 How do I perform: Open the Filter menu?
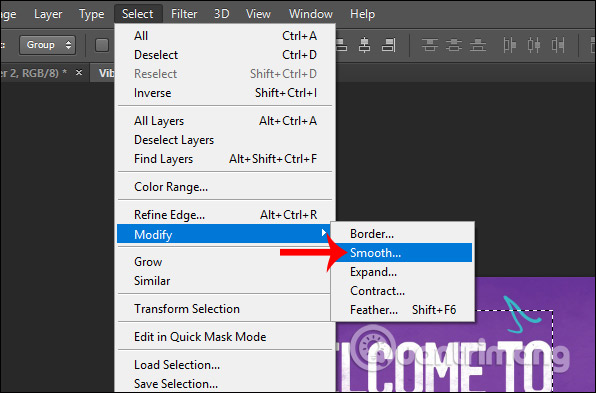[184, 14]
